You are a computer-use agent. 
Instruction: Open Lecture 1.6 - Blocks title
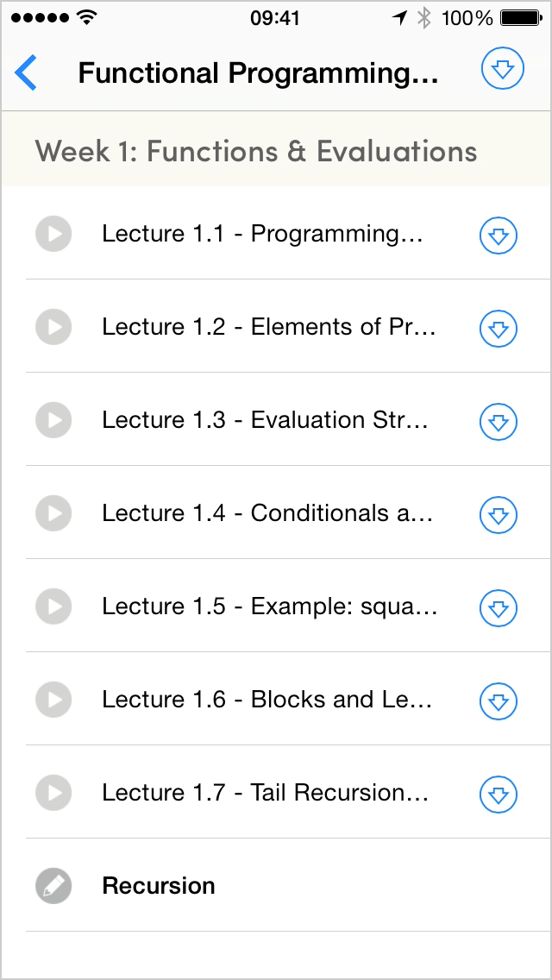pos(267,700)
